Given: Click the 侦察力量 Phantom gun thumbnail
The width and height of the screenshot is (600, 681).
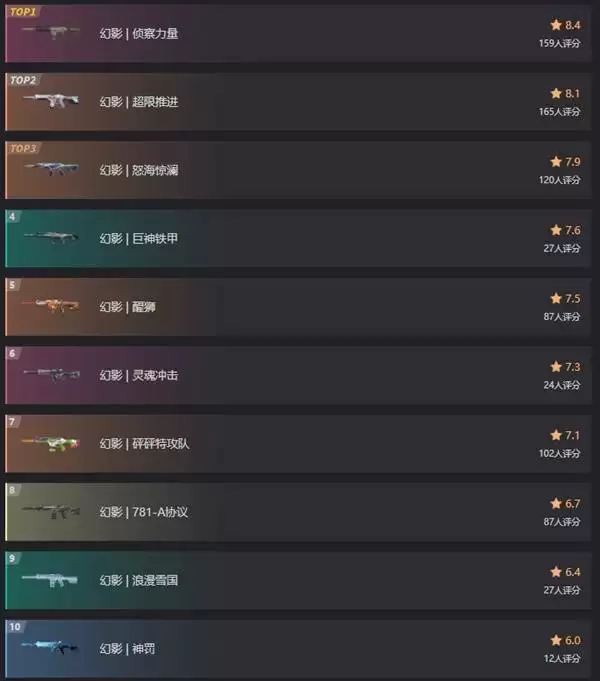Looking at the screenshot, I should [x=51, y=31].
